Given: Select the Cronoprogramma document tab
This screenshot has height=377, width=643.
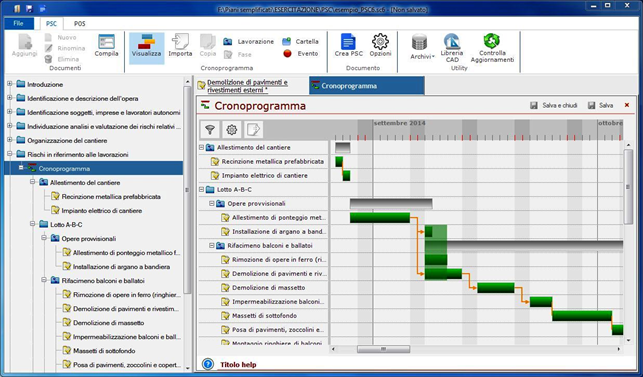Looking at the screenshot, I should [367, 86].
